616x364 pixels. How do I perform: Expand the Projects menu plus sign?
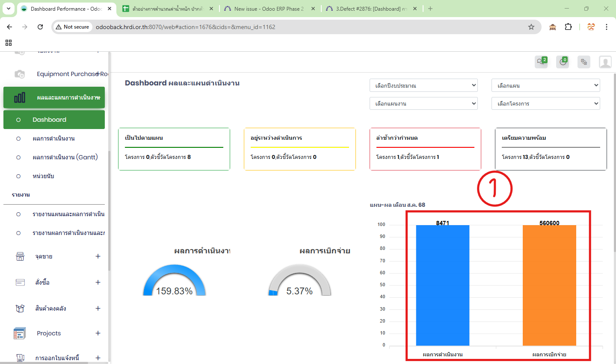click(x=98, y=333)
